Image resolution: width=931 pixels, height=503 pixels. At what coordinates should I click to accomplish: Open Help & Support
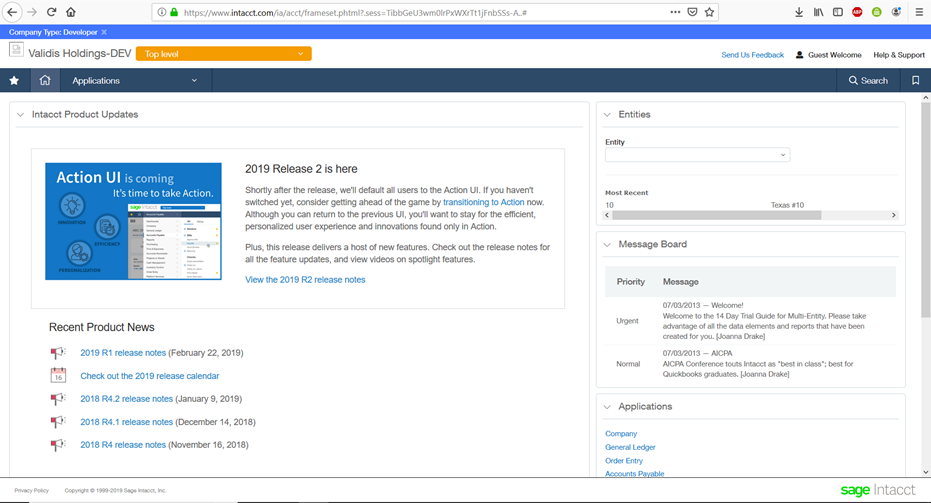[x=898, y=55]
